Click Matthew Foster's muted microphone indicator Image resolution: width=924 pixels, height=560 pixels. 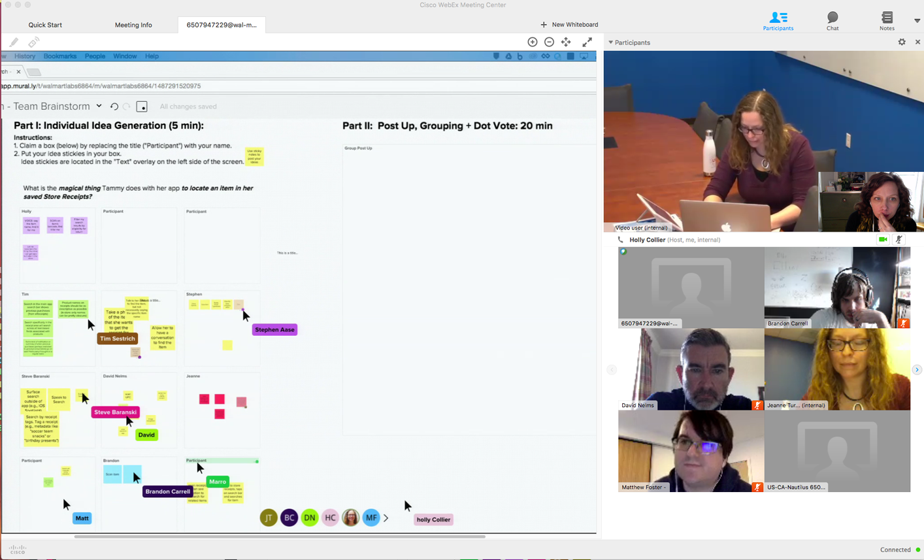[757, 487]
